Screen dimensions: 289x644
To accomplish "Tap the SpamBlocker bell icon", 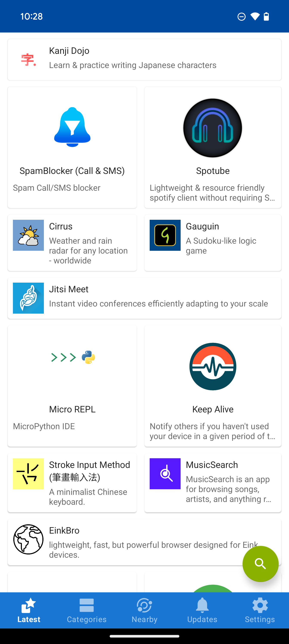I will click(72, 127).
